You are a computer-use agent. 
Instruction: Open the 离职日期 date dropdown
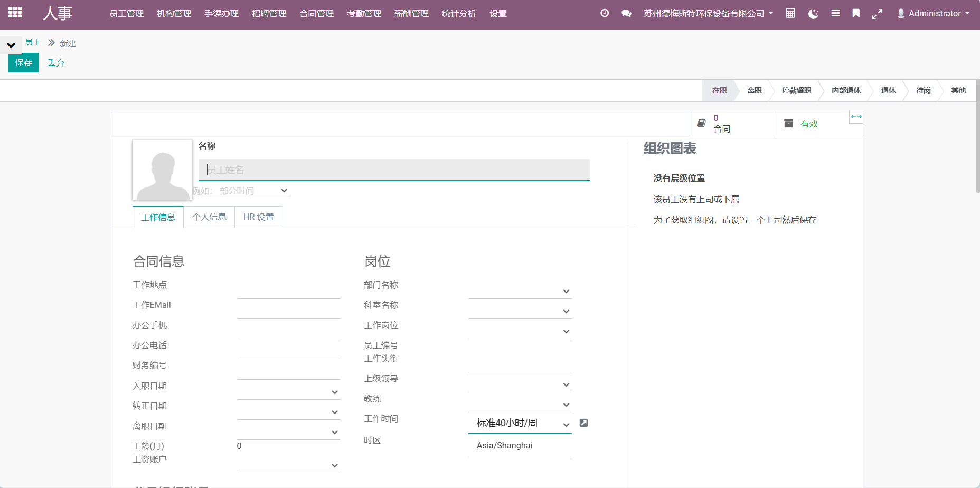coord(288,431)
